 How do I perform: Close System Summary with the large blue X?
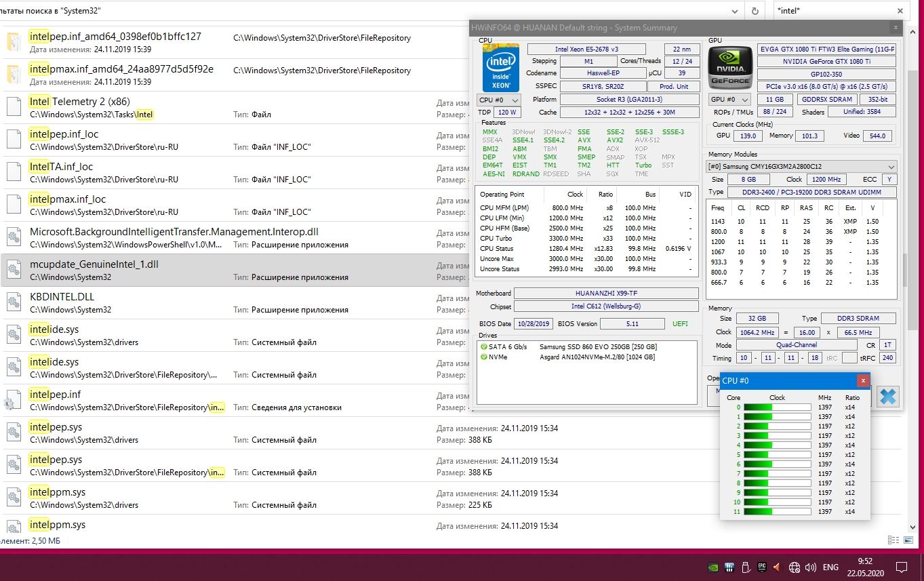point(887,396)
